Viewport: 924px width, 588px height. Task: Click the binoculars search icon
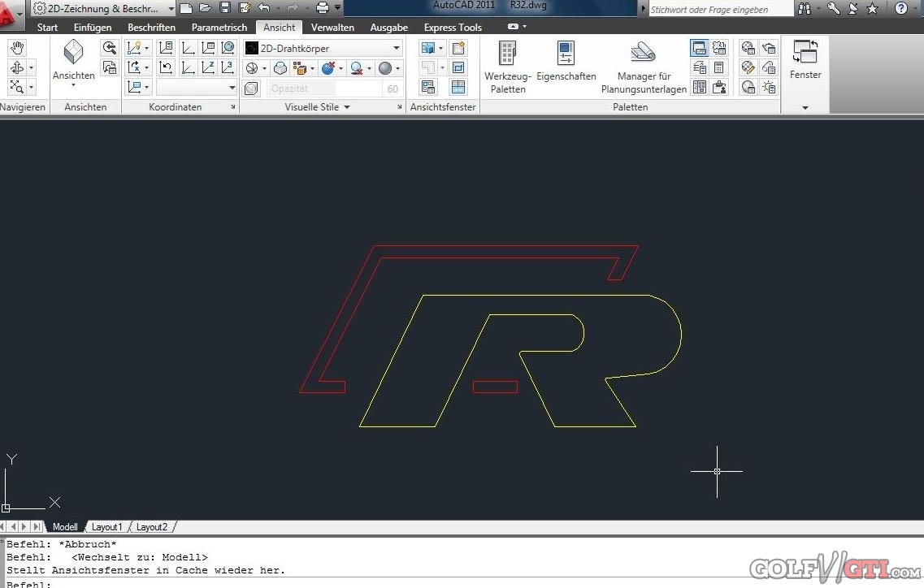(x=805, y=8)
